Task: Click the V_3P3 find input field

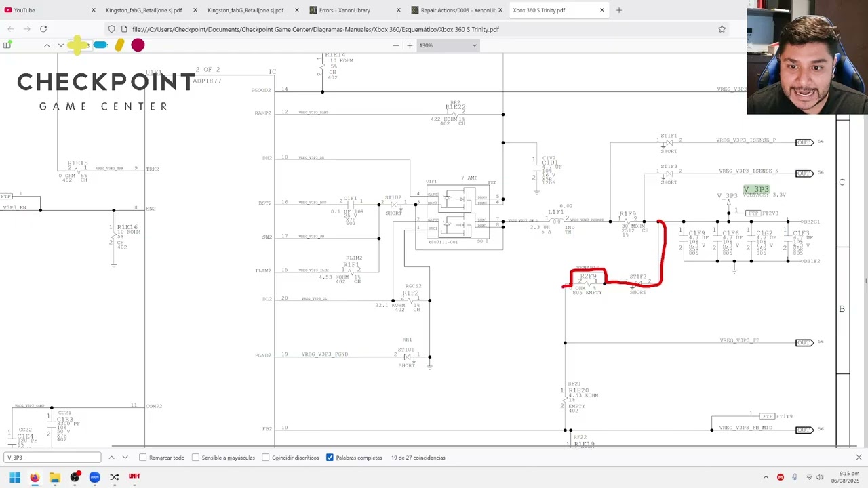Action: (52, 457)
